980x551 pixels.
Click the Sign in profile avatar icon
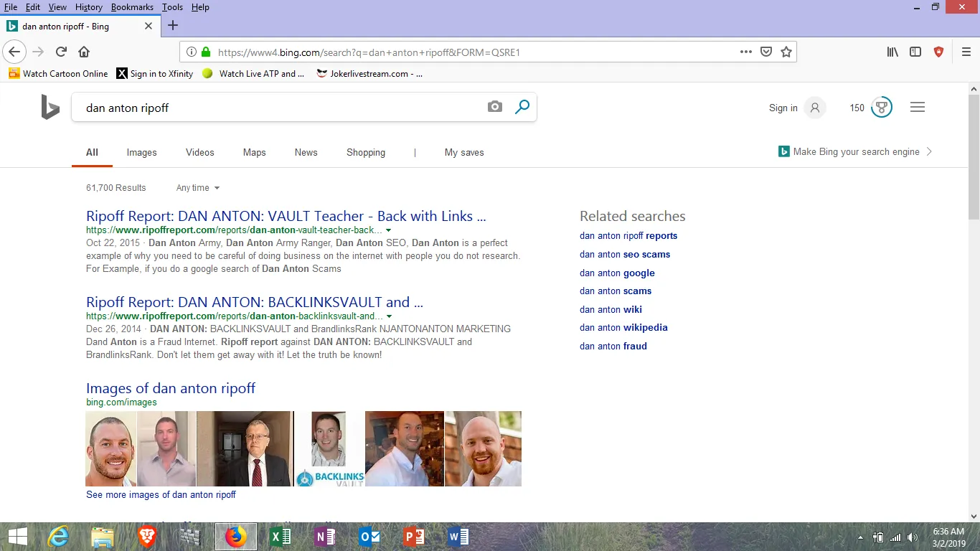pos(815,108)
